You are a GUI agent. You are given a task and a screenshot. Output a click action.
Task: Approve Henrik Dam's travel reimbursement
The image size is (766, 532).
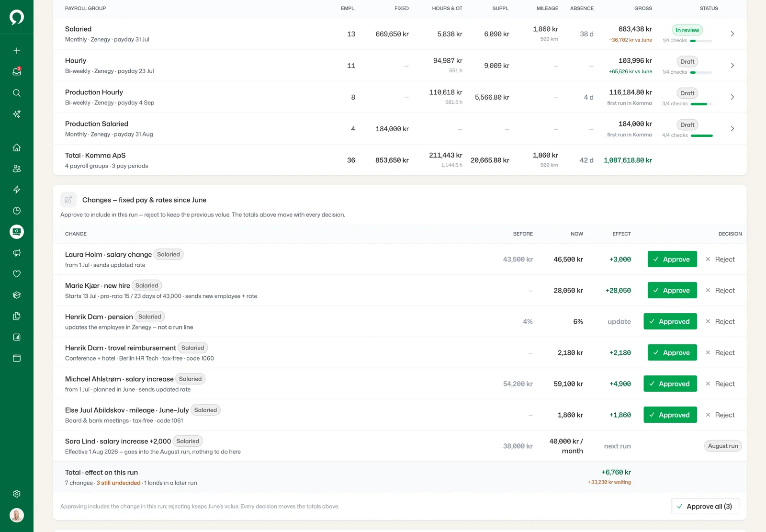[672, 352]
